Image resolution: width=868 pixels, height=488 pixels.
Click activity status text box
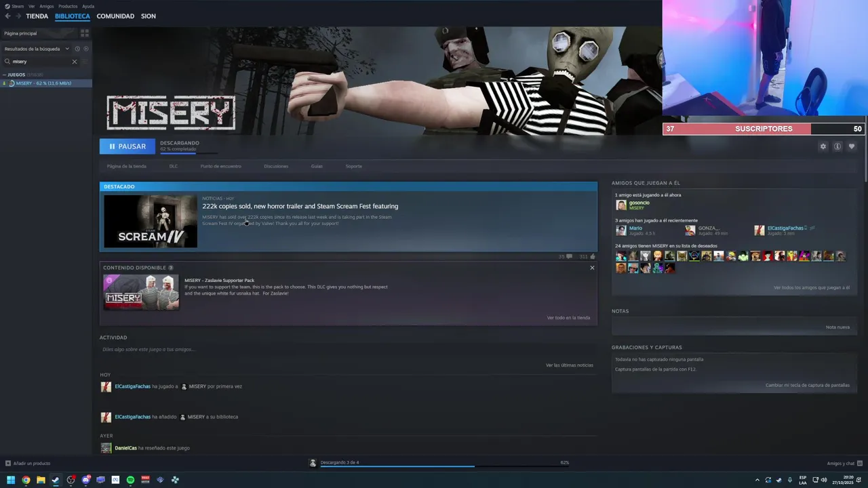click(x=347, y=350)
